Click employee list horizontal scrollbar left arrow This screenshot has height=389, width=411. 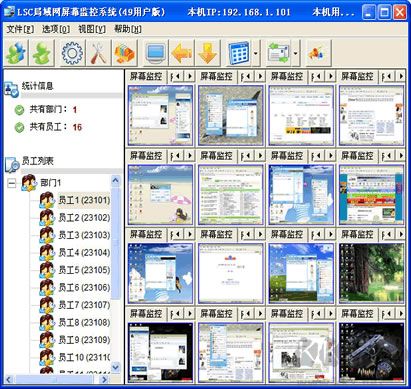[9, 380]
